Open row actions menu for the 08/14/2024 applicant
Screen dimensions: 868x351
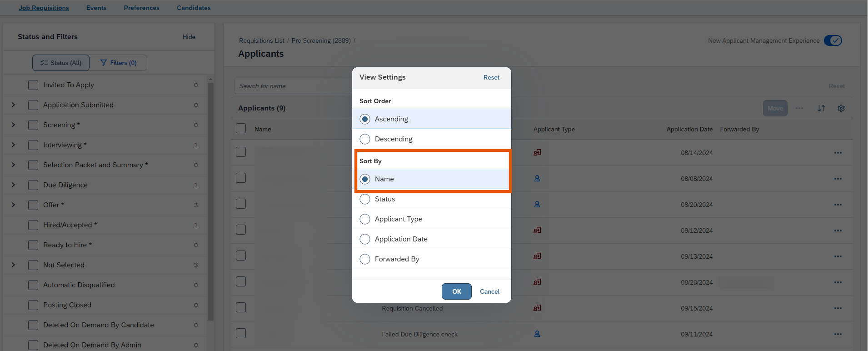838,153
